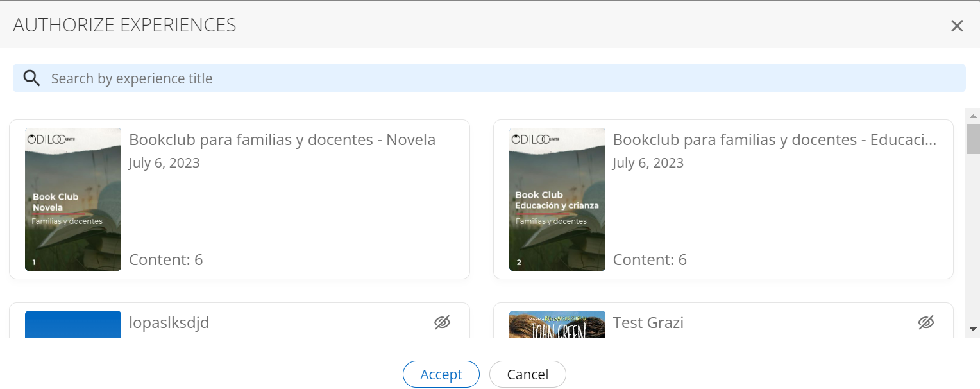Select the Test Grazi experience title
The width and height of the screenshot is (980, 389).
coord(648,322)
